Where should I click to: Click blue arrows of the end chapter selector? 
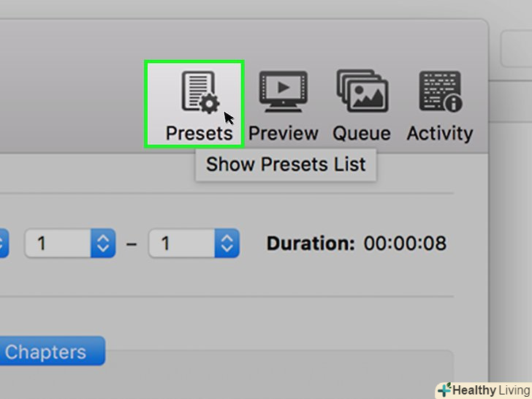point(227,243)
